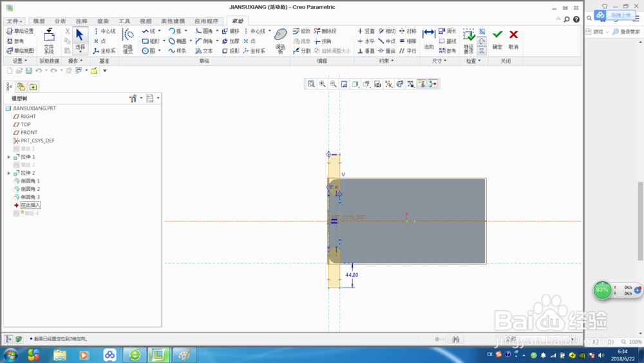The width and height of the screenshot is (644, 363).
Task: Click the Perimeter (周长) dimension tool
Action: [x=448, y=31]
